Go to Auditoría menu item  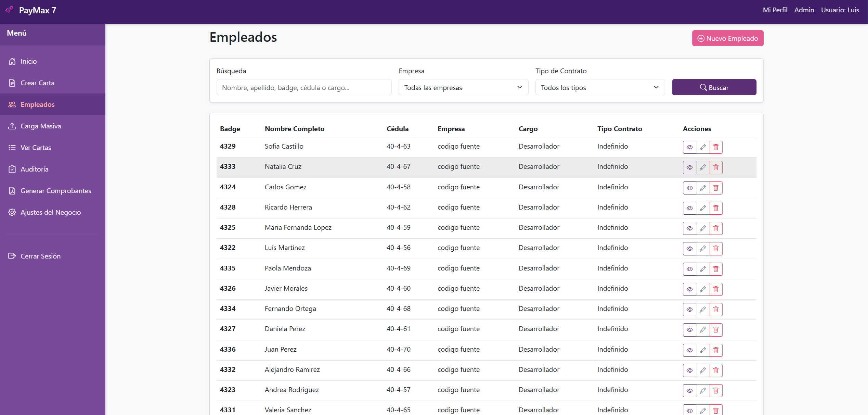pyautogui.click(x=34, y=169)
